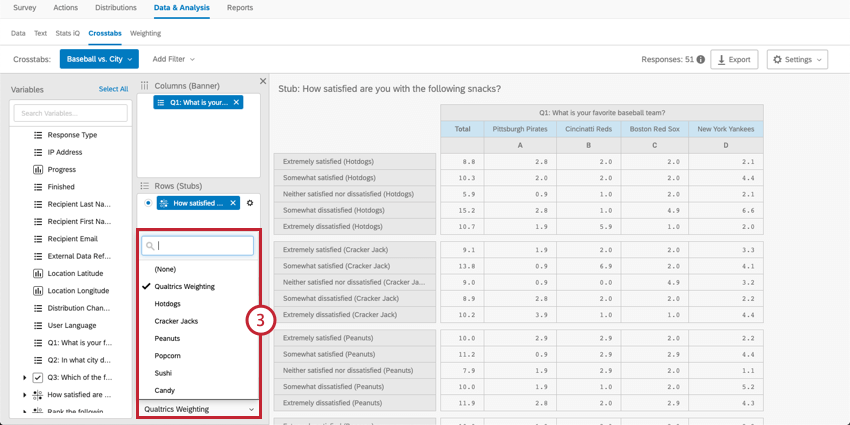The image size is (850, 425).
Task: Remove the How satisfied row stub variable
Action: coord(233,203)
